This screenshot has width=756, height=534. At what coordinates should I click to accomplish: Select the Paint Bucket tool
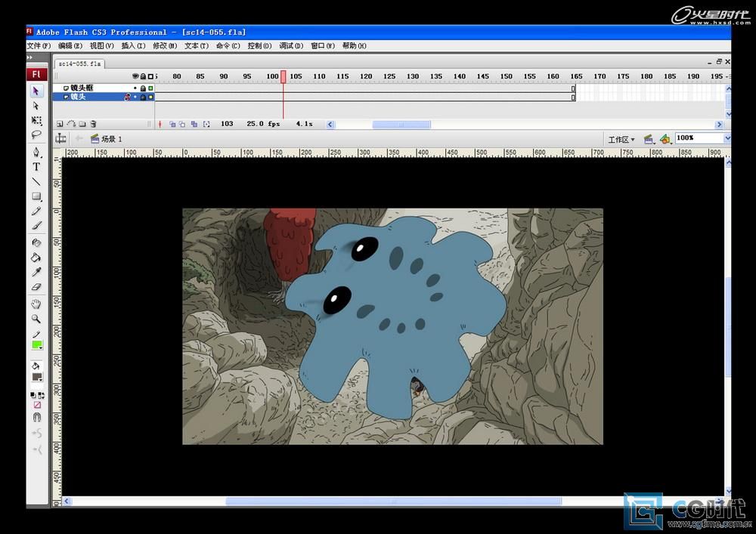[x=36, y=258]
